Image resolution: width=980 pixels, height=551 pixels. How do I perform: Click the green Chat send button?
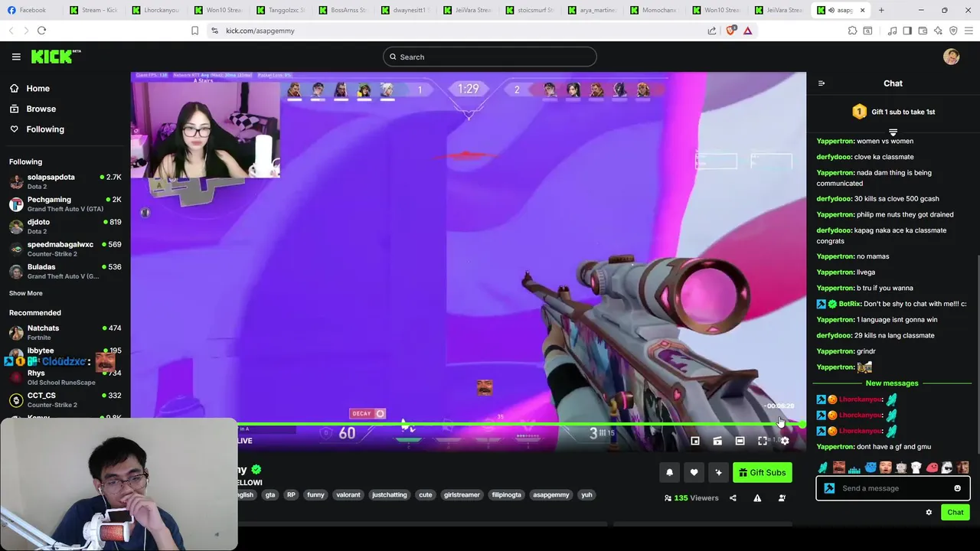pyautogui.click(x=955, y=513)
